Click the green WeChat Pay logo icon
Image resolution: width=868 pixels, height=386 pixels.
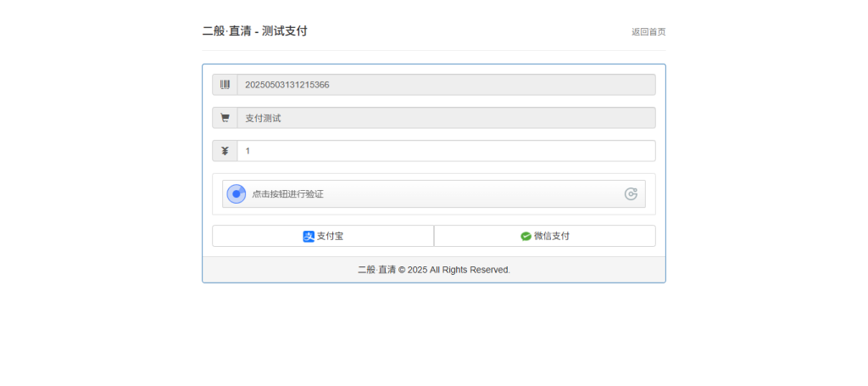[526, 236]
